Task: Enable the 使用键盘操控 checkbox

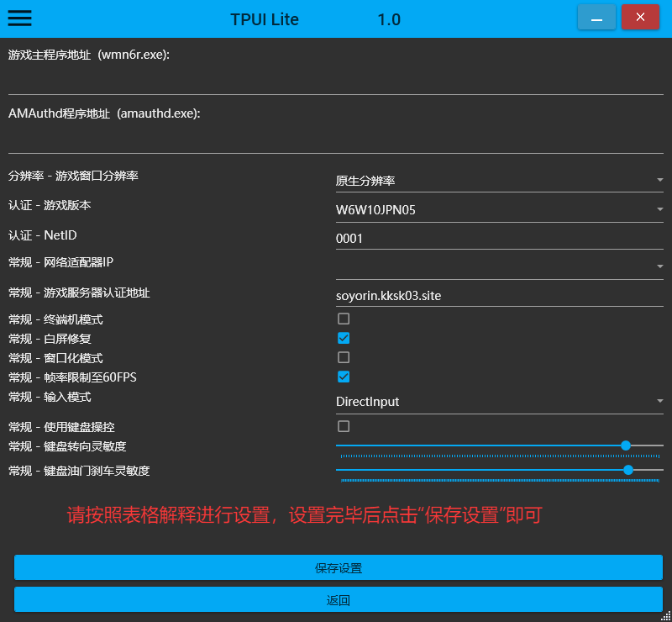Action: 344,426
